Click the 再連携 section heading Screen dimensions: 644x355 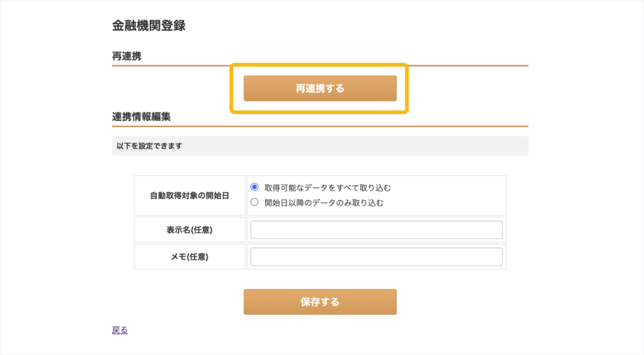(x=127, y=56)
